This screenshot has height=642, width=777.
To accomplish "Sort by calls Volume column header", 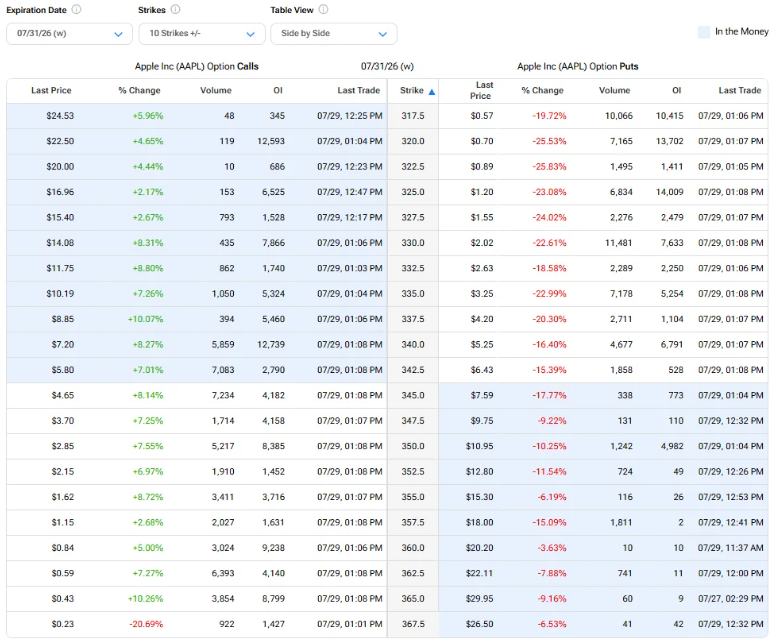I will pyautogui.click(x=216, y=90).
